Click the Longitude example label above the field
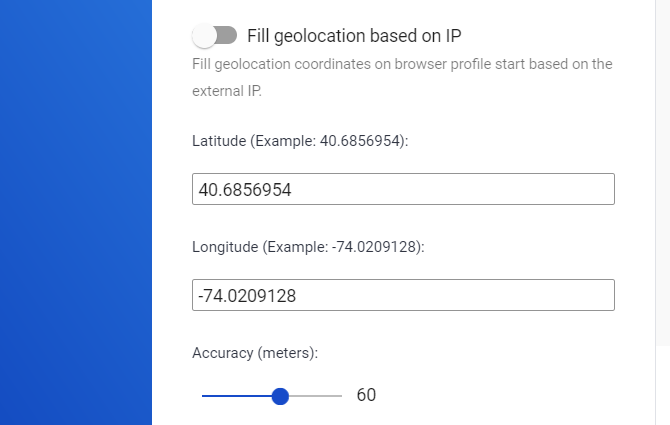Screen dimensions: 670x425 (308, 247)
